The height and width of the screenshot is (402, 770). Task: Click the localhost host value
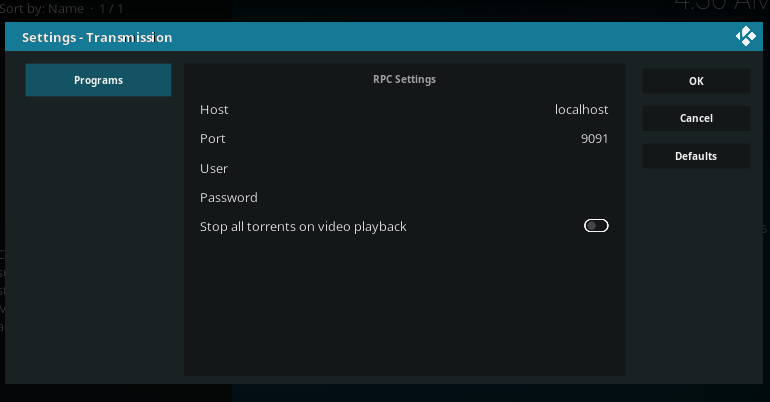[581, 110]
